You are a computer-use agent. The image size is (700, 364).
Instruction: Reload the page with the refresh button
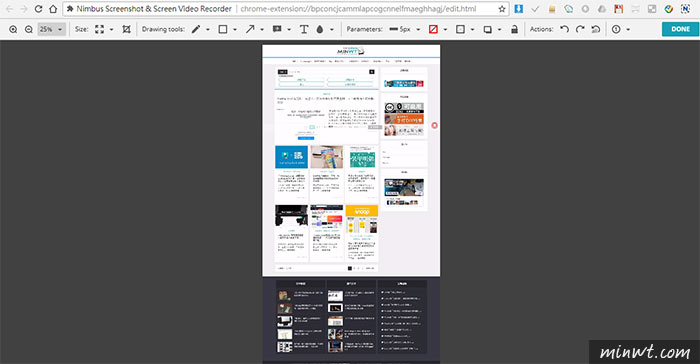point(38,9)
